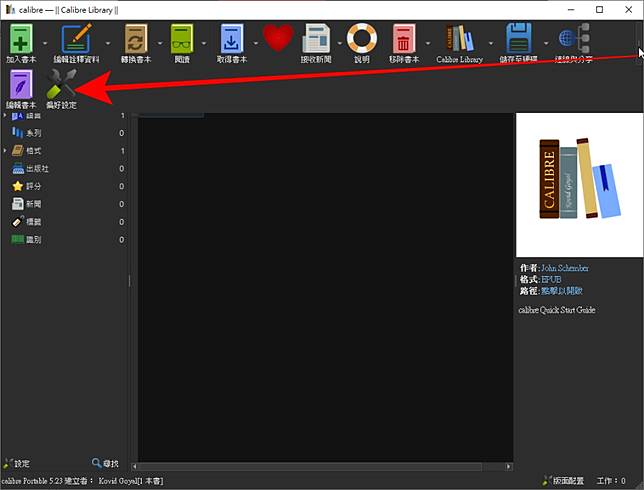Screen dimensions: 644x490
Task: Open the 閱讀 dropdown arrow
Action: click(204, 43)
